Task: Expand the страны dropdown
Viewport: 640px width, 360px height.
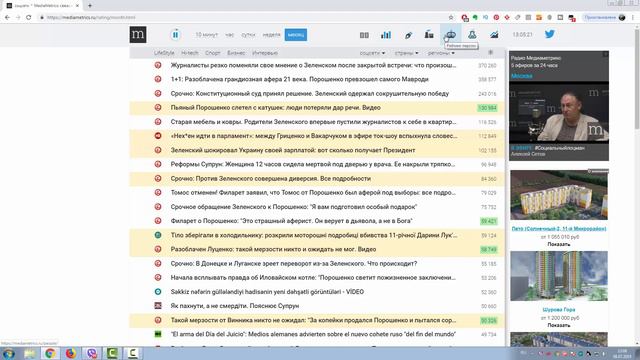Action: point(407,53)
